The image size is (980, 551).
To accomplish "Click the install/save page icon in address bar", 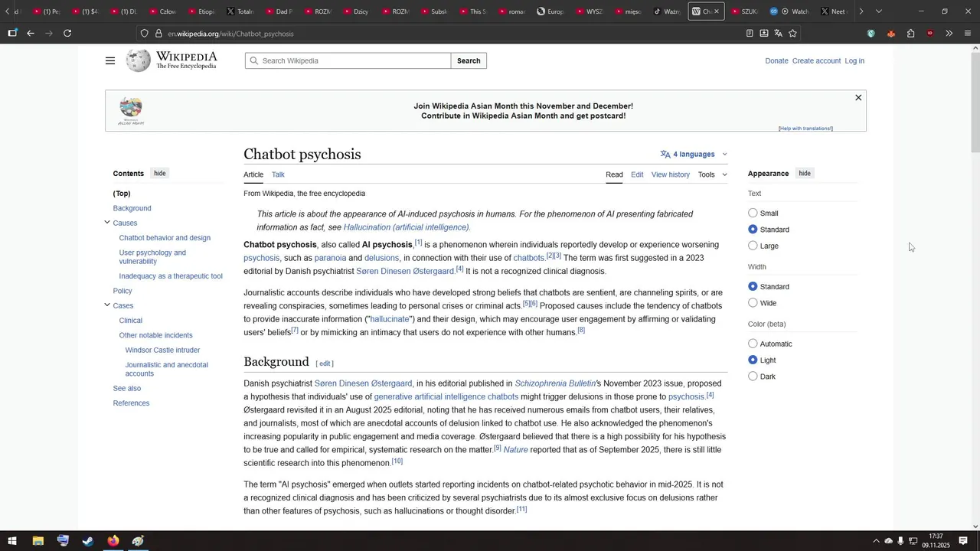I will click(x=764, y=33).
